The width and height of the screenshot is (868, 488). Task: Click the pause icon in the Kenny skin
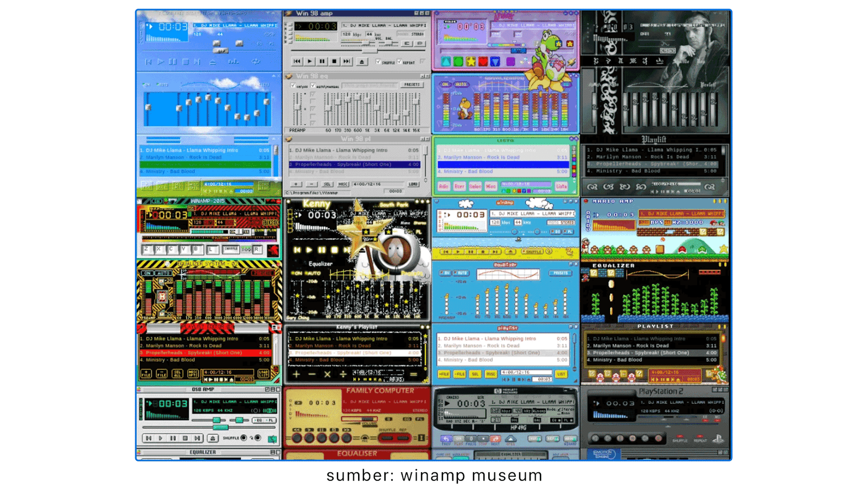[321, 249]
